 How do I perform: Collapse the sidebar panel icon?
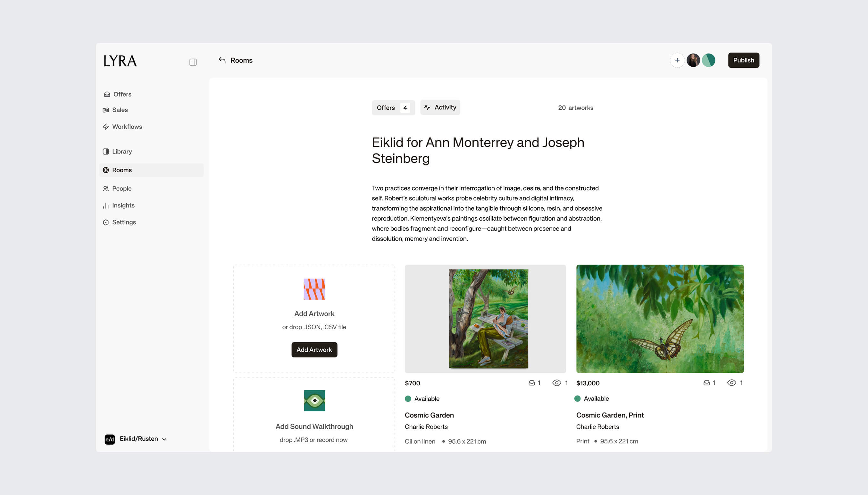193,62
